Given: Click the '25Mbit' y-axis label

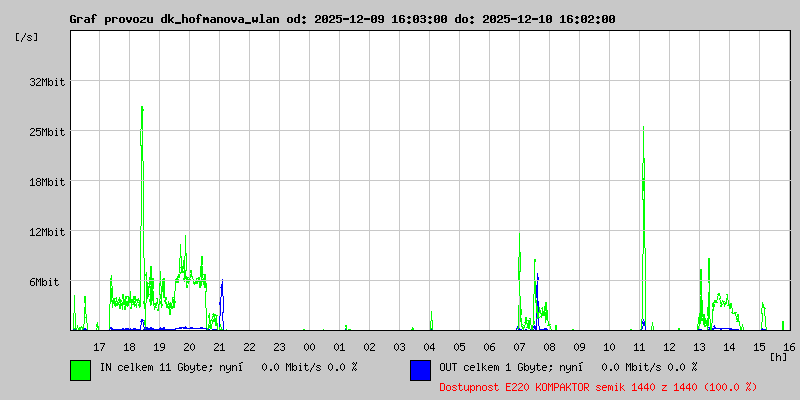Looking at the screenshot, I should click(x=47, y=132).
